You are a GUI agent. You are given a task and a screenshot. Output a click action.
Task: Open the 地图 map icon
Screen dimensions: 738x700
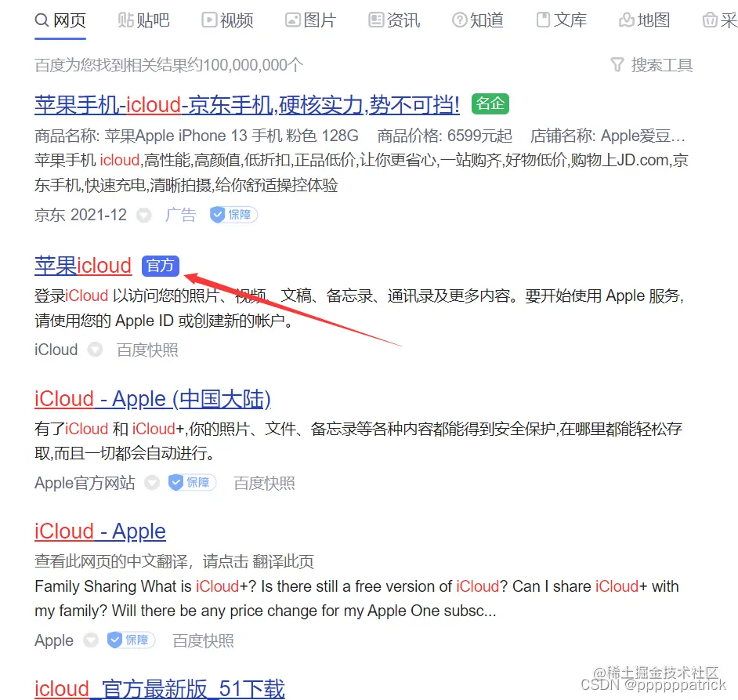click(x=627, y=20)
